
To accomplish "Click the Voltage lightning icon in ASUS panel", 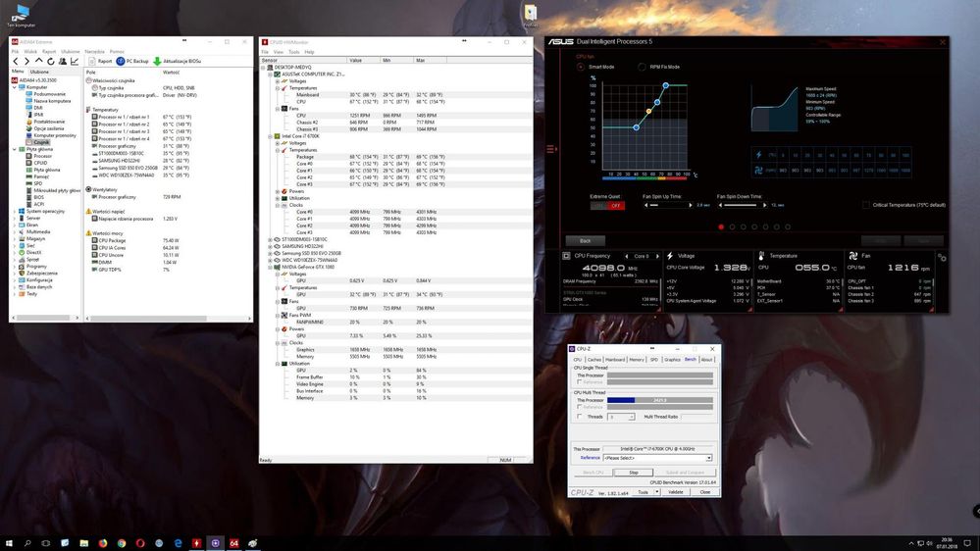I will tap(670, 256).
